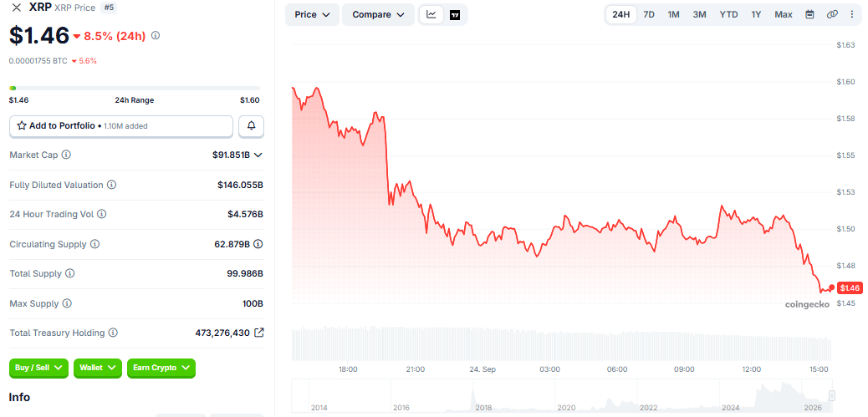Select the 24H time range tab
The height and width of the screenshot is (417, 868).
point(621,14)
